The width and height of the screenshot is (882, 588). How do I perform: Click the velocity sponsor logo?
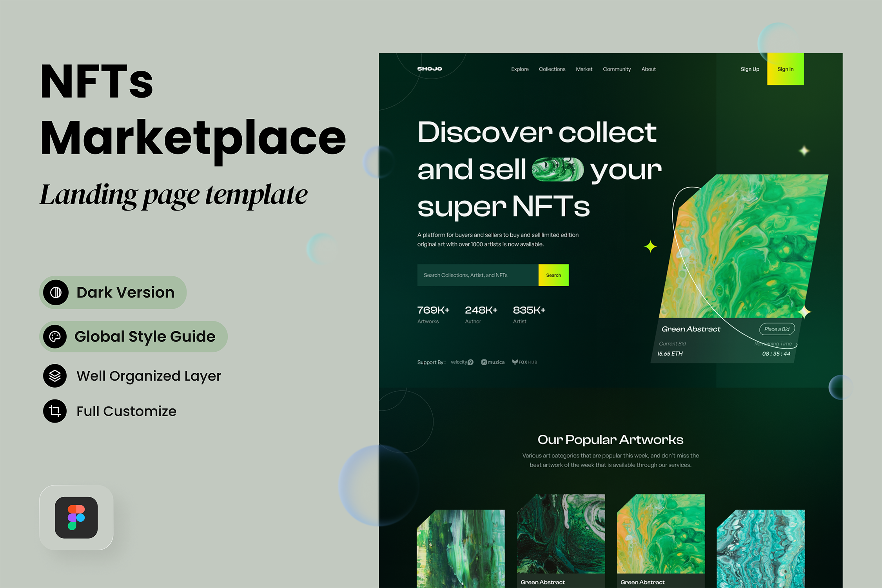tap(462, 362)
